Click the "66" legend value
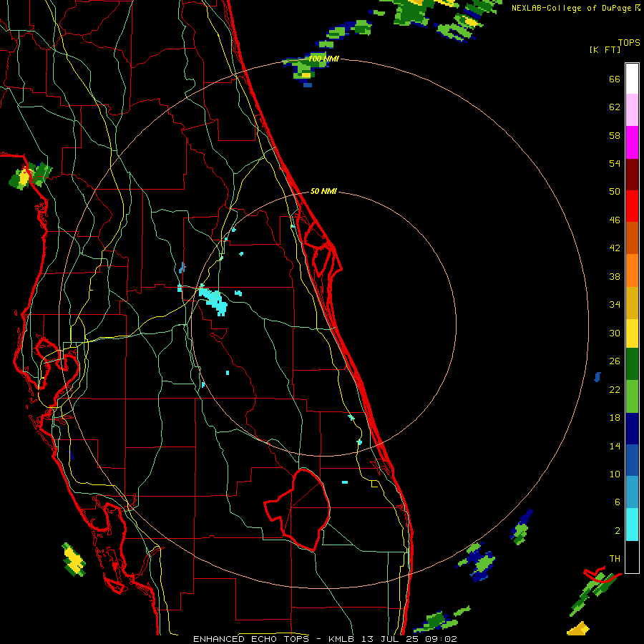The height and width of the screenshot is (644, 644). (x=615, y=79)
